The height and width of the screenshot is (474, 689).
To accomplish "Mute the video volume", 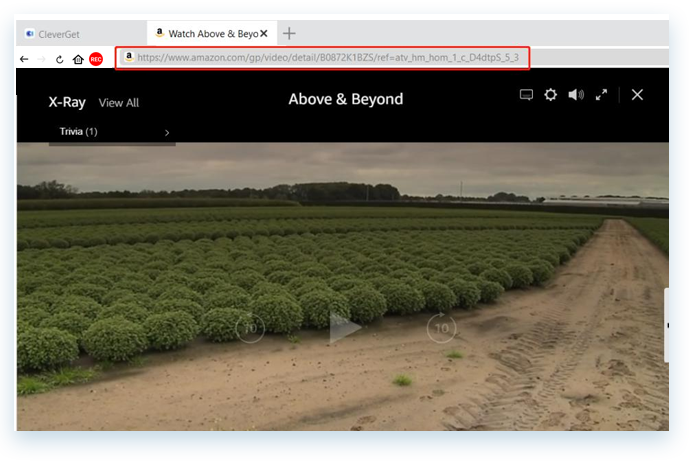I will coord(576,95).
